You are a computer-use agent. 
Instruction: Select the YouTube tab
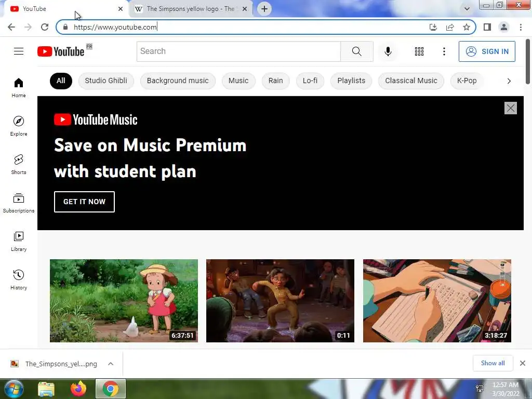click(65, 9)
